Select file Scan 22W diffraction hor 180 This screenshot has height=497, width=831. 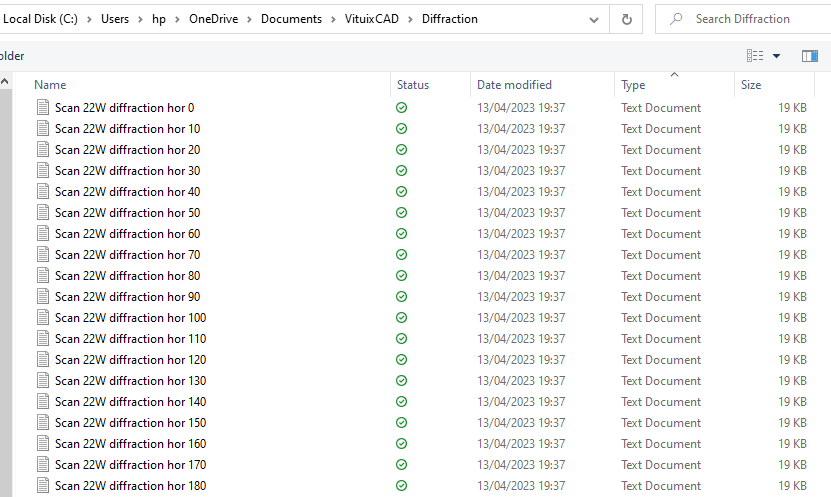tap(130, 486)
